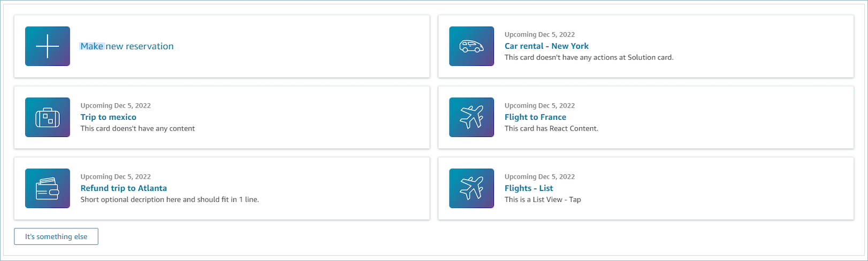The image size is (868, 261).
Task: Click the Refund card's one-line description text
Action: [x=170, y=199]
